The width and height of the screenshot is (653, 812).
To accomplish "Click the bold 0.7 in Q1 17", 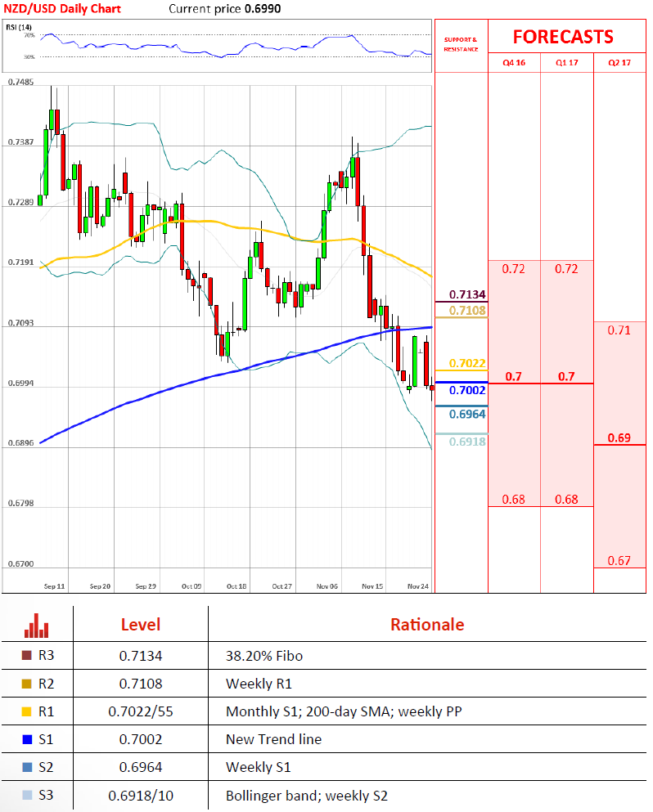I will pos(566,376).
